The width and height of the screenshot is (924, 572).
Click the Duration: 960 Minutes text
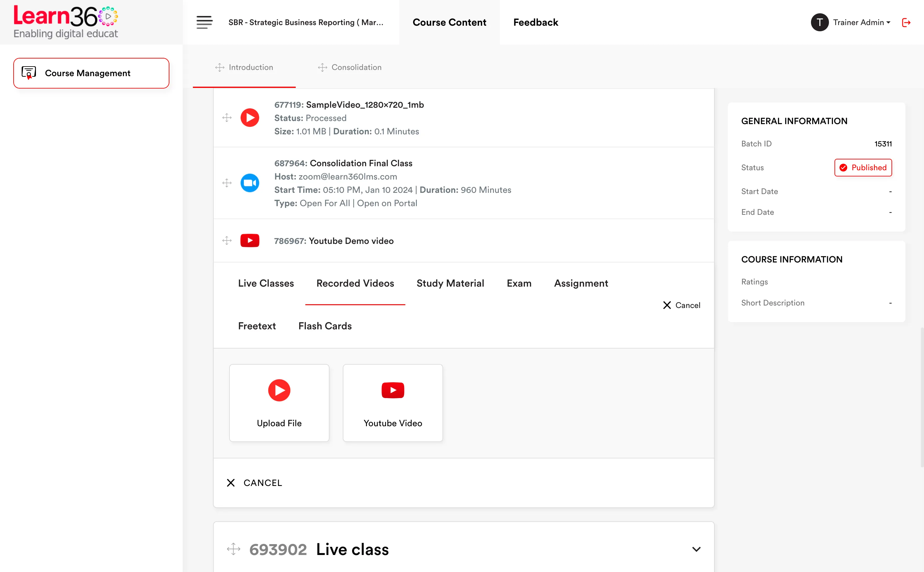click(x=465, y=190)
